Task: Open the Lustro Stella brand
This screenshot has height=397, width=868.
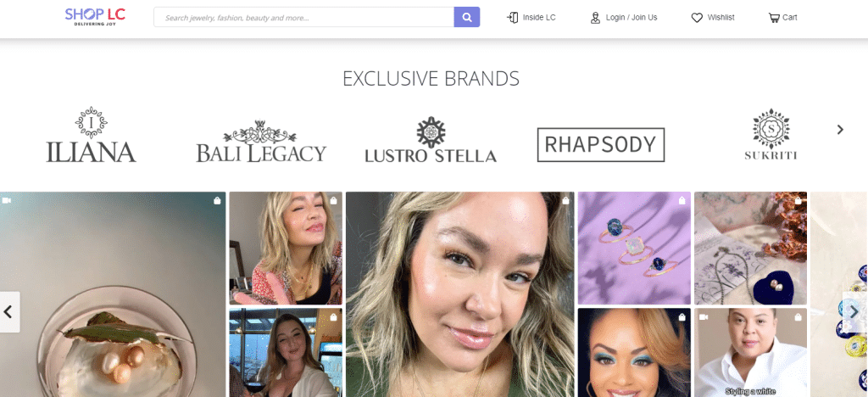Action: coord(431,139)
